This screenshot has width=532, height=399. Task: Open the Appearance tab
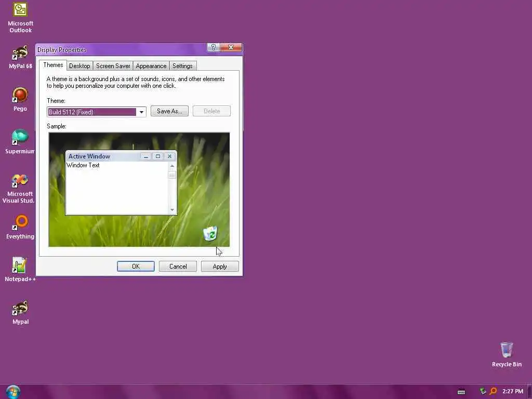coord(151,66)
